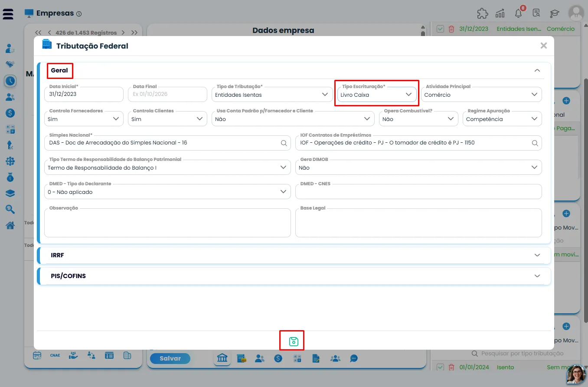Open the notifications bell

click(519, 13)
